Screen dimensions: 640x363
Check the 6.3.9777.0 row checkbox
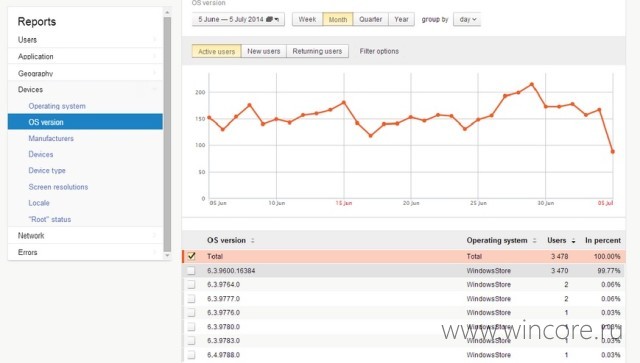coord(191,298)
